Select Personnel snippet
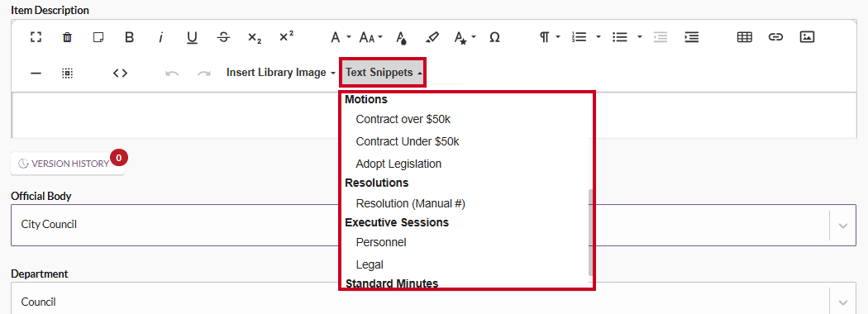 [x=381, y=243]
